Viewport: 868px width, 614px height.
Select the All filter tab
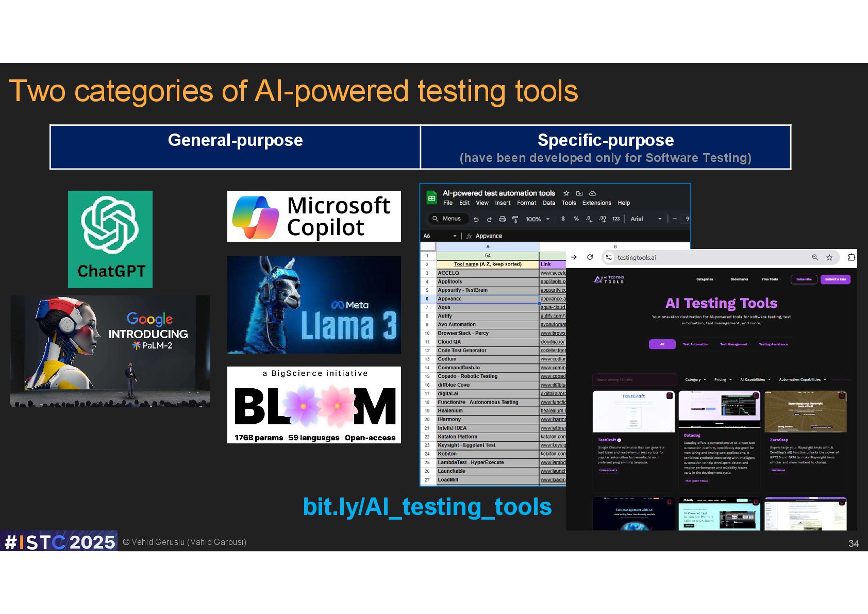click(662, 344)
